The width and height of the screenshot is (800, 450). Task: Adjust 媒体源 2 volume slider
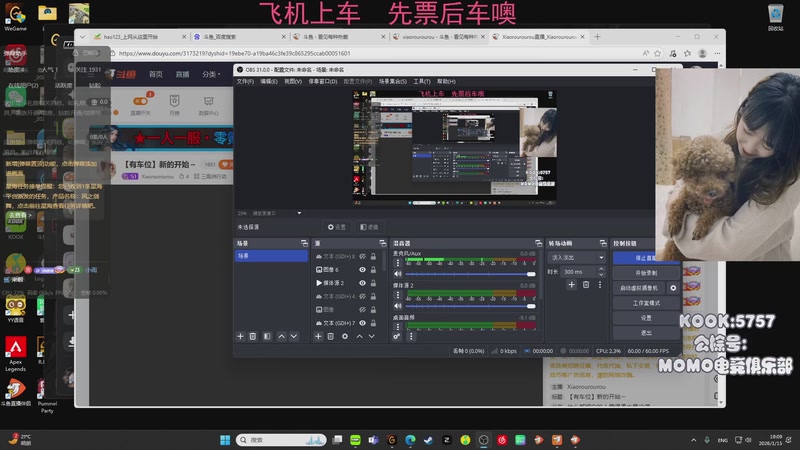pyautogui.click(x=470, y=306)
